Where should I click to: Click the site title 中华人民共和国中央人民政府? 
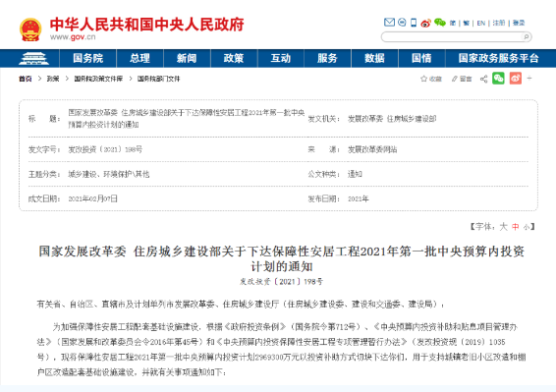coord(146,25)
